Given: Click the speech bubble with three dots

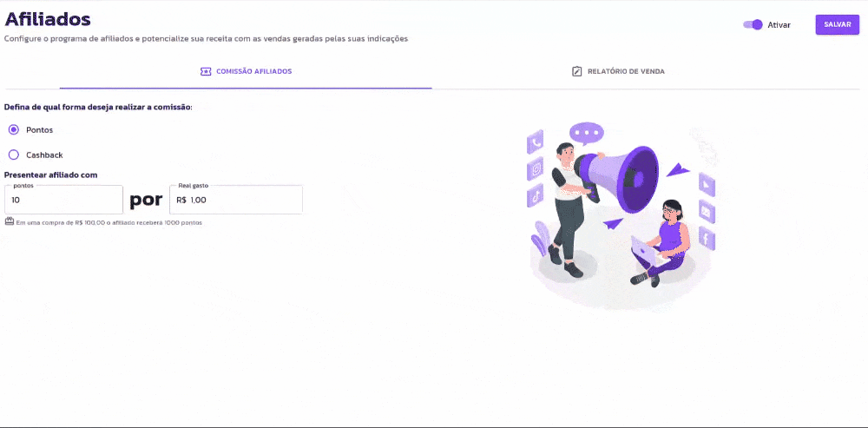Looking at the screenshot, I should click(x=586, y=134).
